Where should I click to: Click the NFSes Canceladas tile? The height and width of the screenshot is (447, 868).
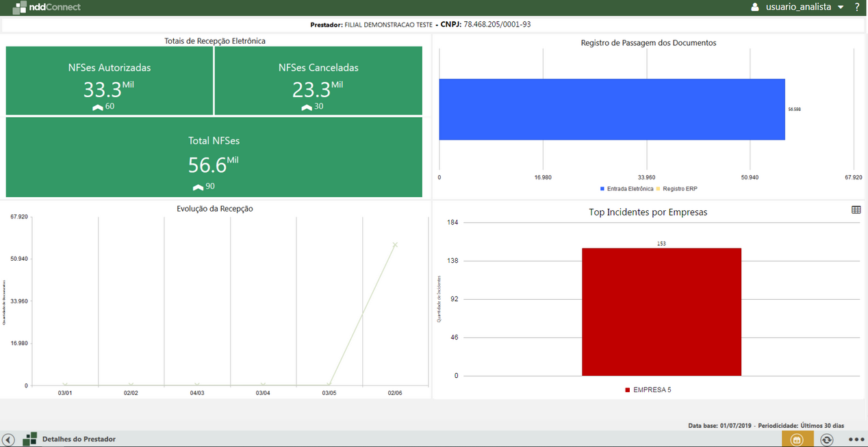318,81
